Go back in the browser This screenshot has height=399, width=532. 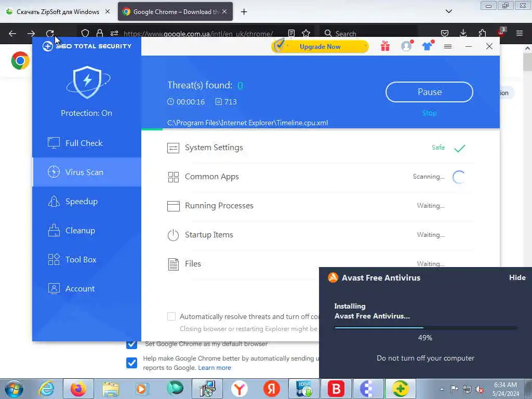(12, 33)
